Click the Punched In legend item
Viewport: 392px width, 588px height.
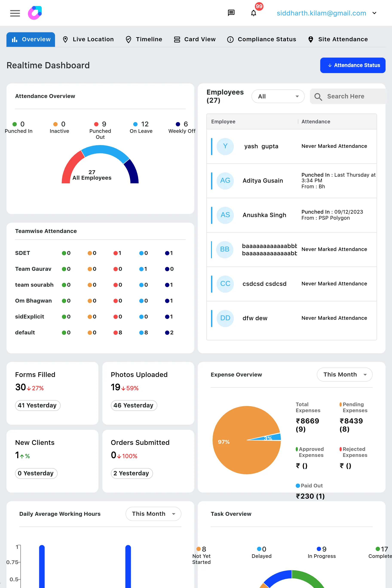tap(18, 127)
